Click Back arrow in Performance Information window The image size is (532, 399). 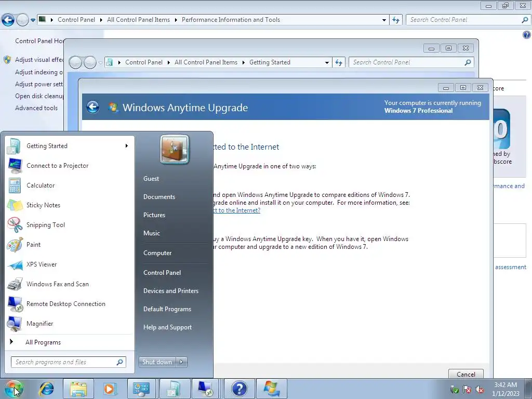click(x=8, y=20)
